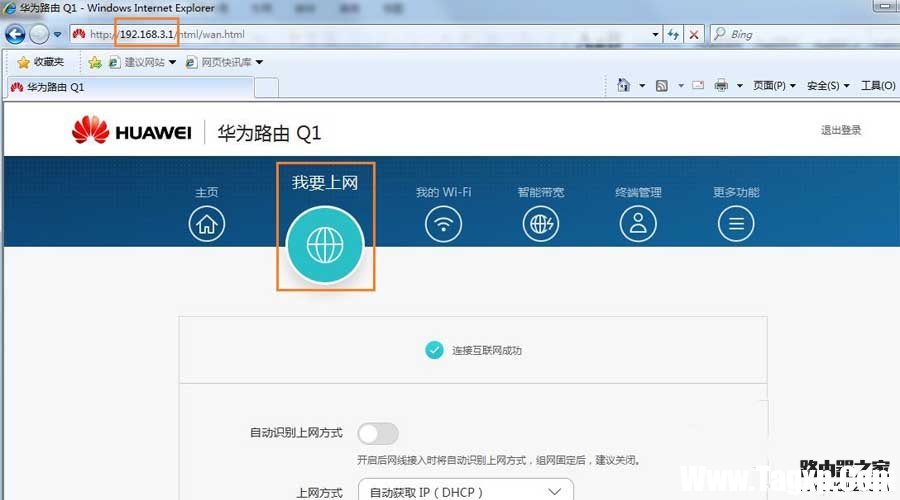900x500 pixels.
Task: Expand the address bar dropdown arrow
Action: 655,34
